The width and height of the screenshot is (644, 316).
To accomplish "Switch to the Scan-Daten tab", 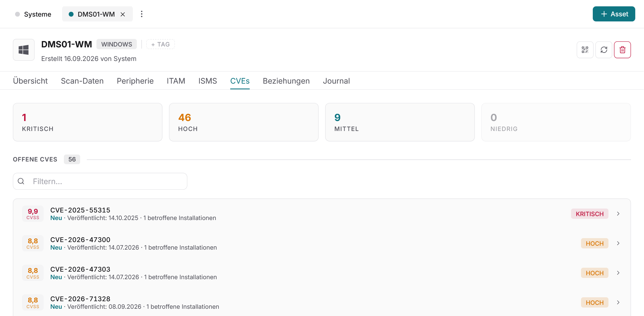I will (x=82, y=81).
